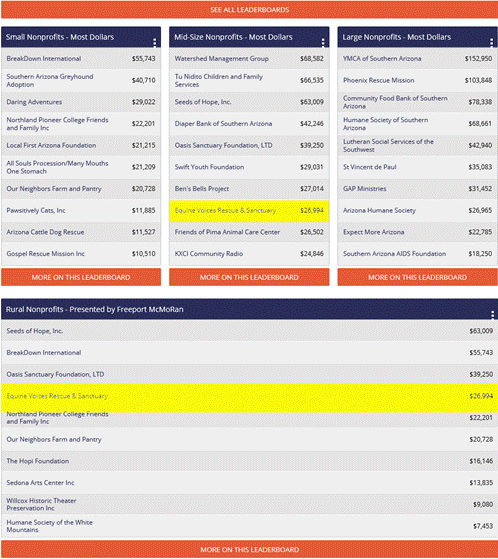498x559 pixels.
Task: Open Mid-Size Nonprofits three-dot menu
Action: click(323, 42)
